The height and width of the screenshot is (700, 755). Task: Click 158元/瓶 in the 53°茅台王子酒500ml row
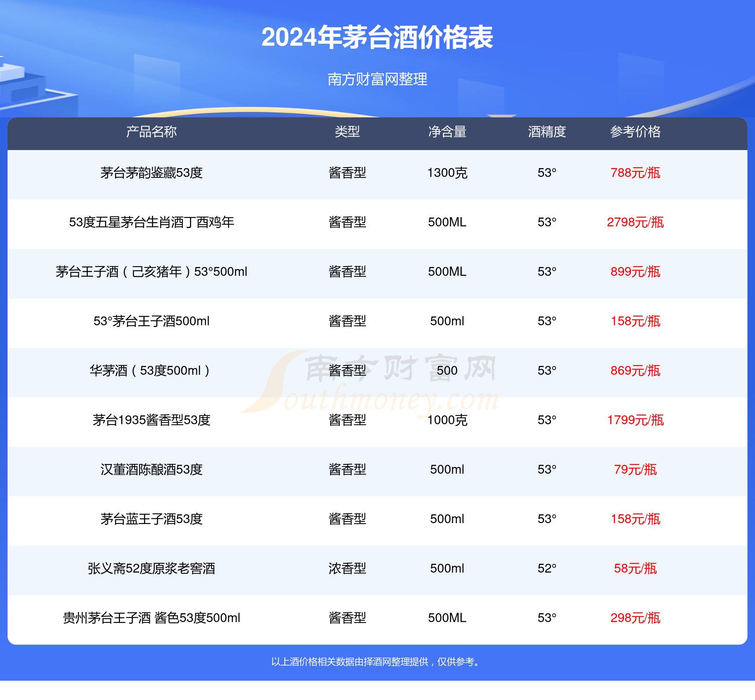click(x=635, y=321)
